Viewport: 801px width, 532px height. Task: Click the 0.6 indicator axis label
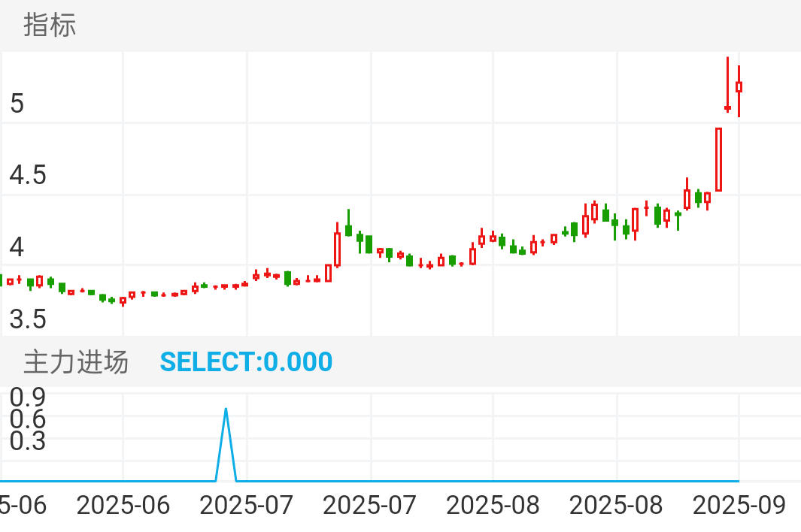tap(28, 419)
